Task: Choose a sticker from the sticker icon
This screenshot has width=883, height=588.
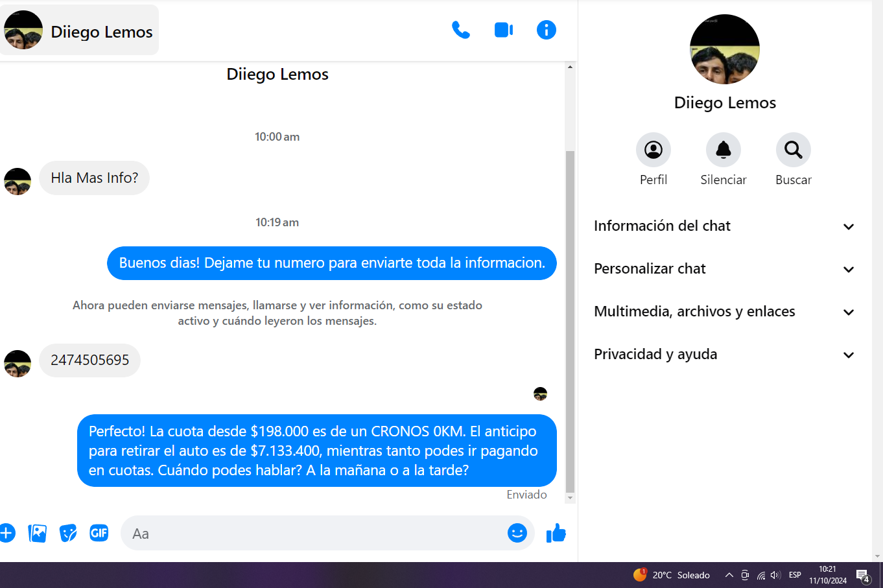Action: coord(68,533)
